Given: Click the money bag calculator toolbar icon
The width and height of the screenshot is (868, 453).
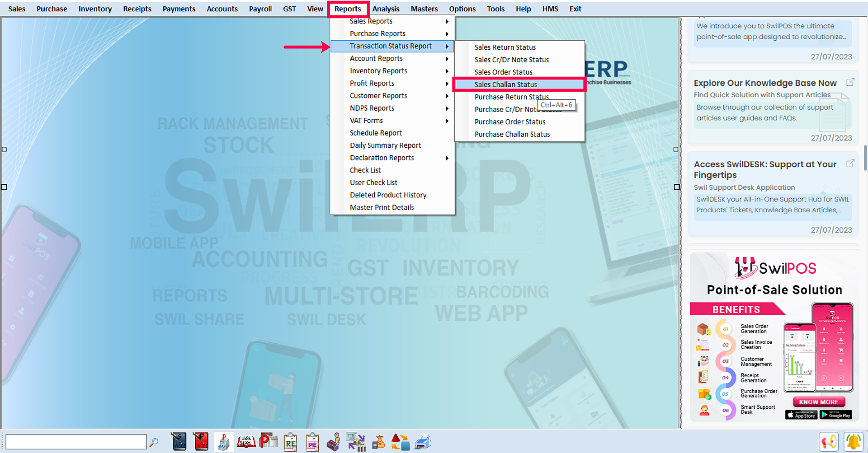Looking at the screenshot, I should pos(379,442).
